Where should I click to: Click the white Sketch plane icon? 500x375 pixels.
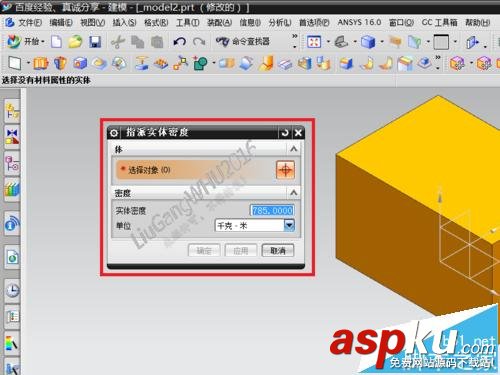click(x=15, y=62)
